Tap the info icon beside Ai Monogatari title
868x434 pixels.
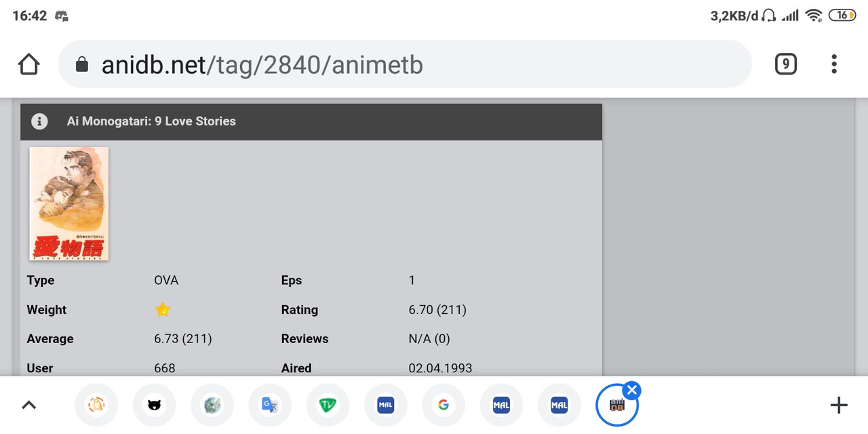(x=39, y=121)
